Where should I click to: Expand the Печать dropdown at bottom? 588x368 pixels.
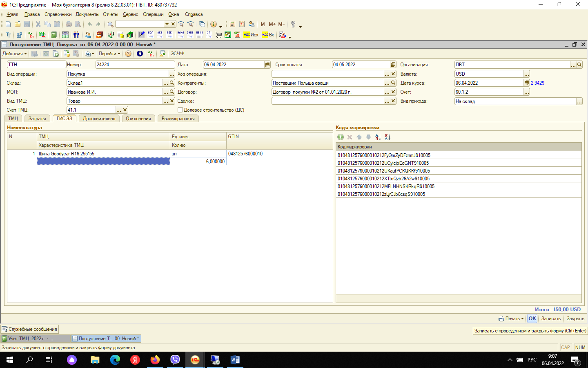[x=511, y=319]
